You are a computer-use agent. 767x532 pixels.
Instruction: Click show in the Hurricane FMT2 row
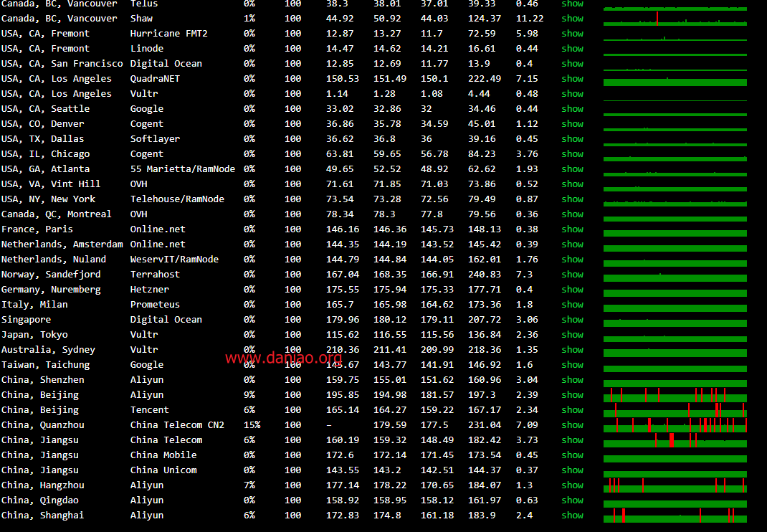coord(572,34)
